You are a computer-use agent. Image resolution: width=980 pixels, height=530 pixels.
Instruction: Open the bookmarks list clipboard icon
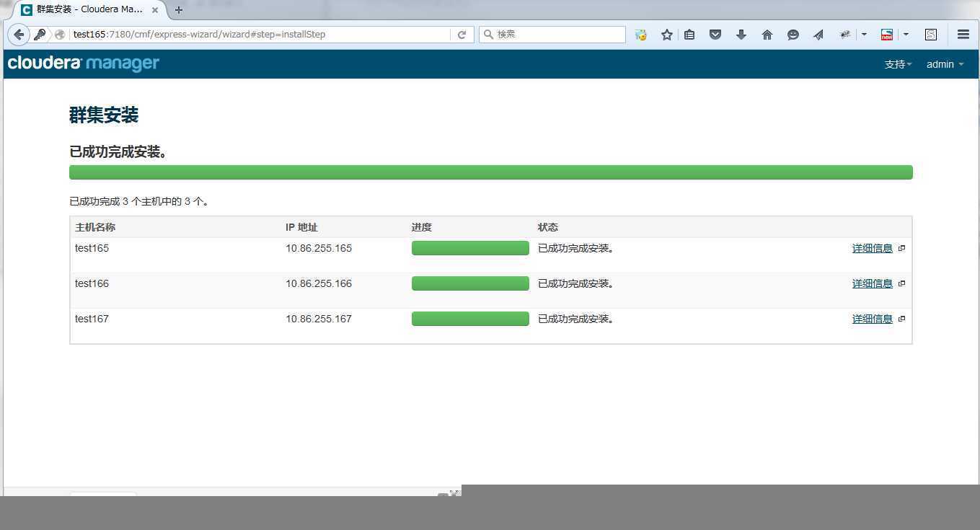(689, 34)
